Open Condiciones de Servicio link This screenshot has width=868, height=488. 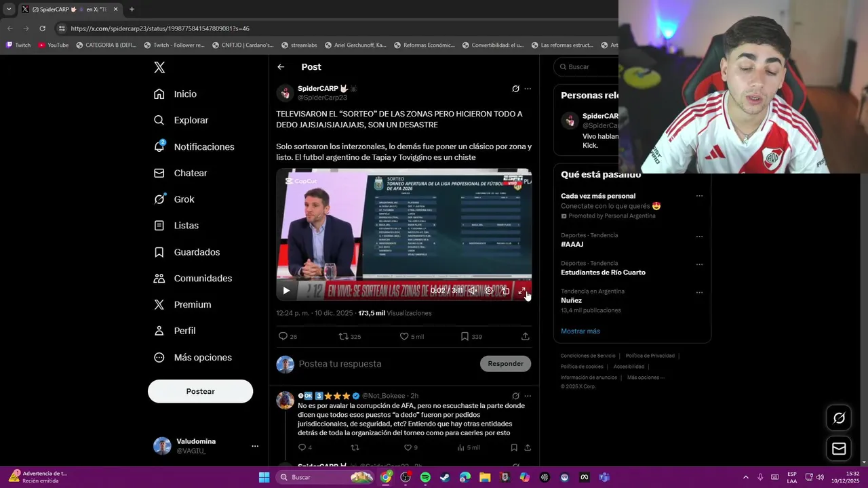point(588,356)
